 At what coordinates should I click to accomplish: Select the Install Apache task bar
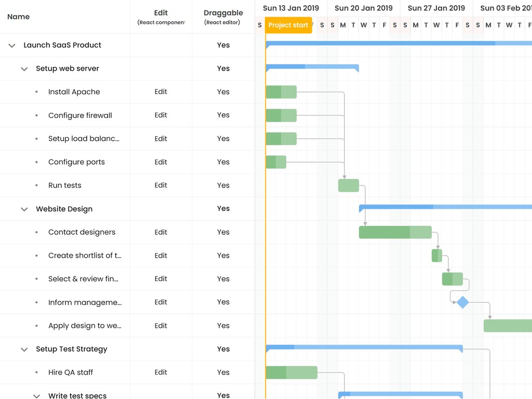tap(281, 92)
